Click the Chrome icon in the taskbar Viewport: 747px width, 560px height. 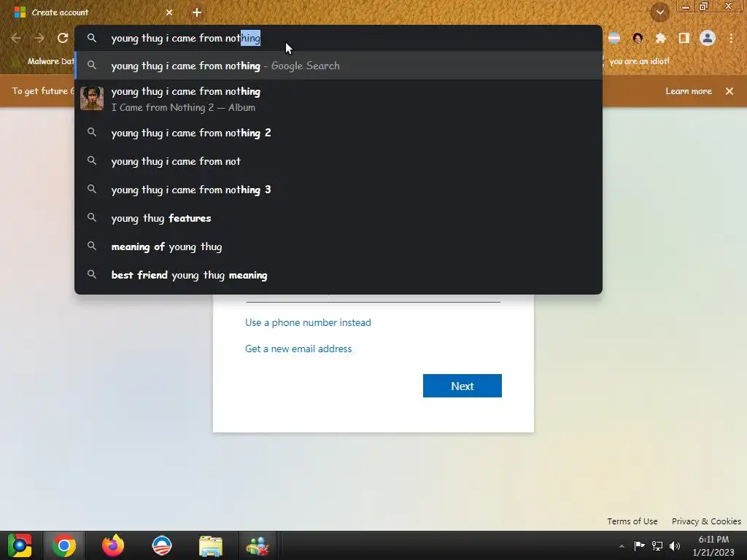pos(64,545)
